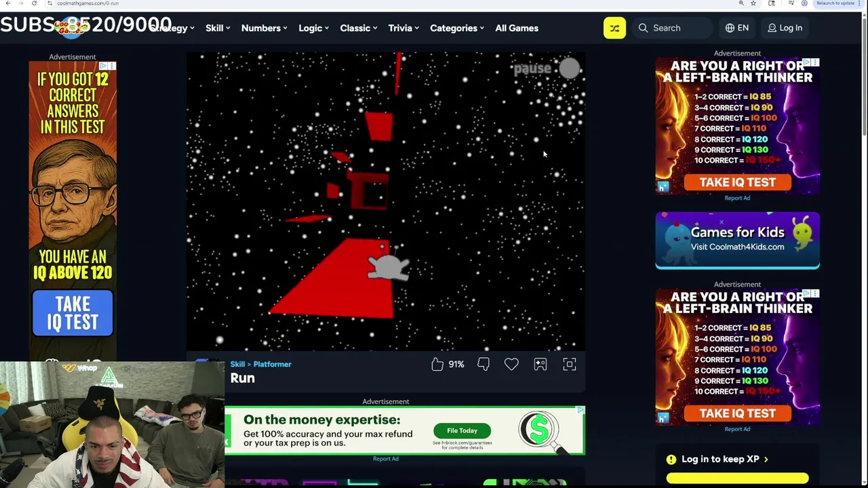Image resolution: width=868 pixels, height=488 pixels.
Task: Expand the Classic dropdown menu
Action: 359,28
